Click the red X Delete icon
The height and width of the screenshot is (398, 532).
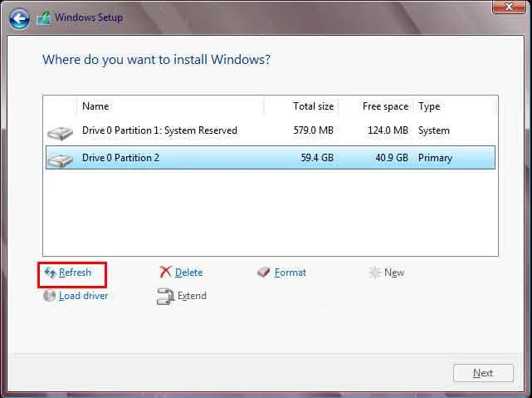(x=165, y=272)
